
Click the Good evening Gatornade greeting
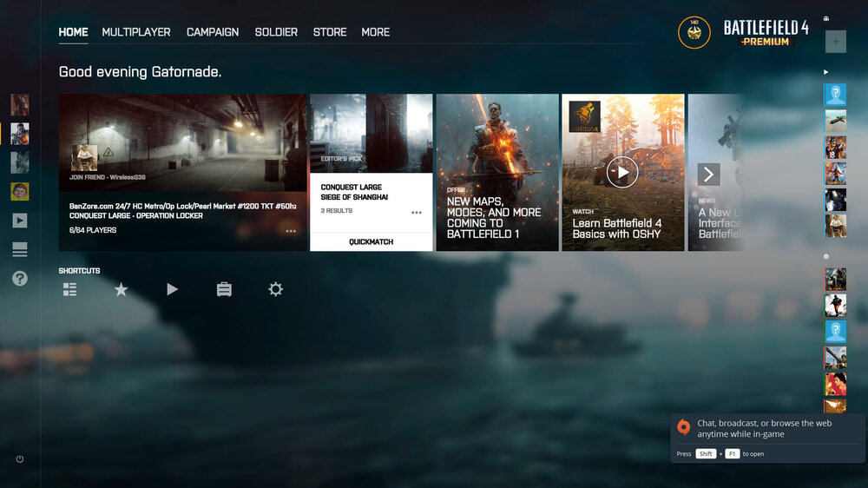point(140,72)
